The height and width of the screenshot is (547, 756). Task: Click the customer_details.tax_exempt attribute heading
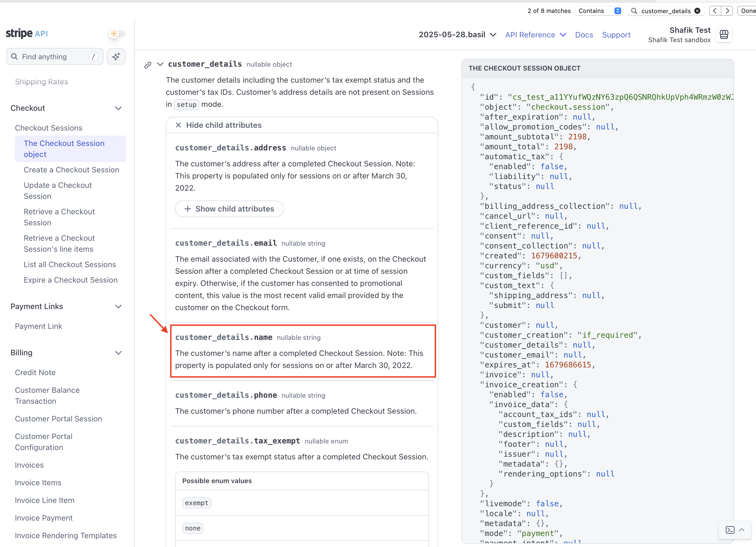click(x=238, y=441)
